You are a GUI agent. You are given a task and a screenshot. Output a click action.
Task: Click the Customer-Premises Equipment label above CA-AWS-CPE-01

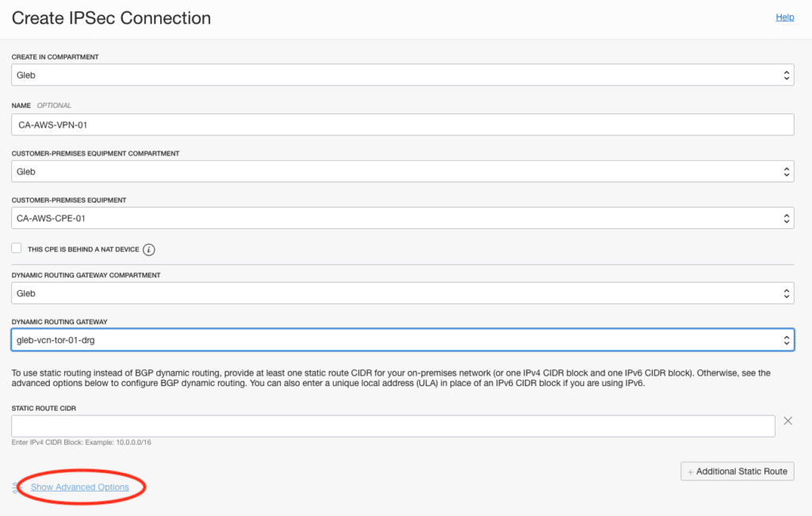tap(69, 201)
